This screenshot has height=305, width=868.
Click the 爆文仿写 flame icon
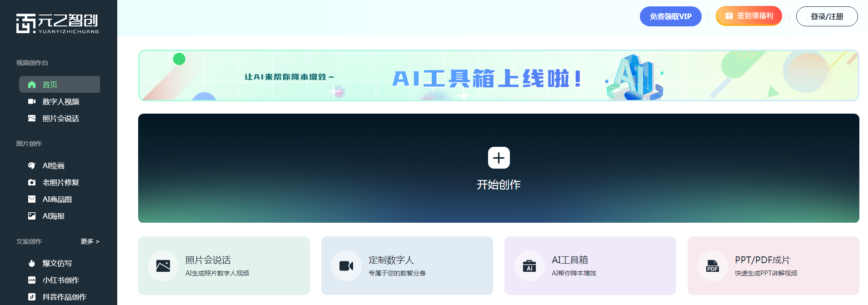click(32, 263)
